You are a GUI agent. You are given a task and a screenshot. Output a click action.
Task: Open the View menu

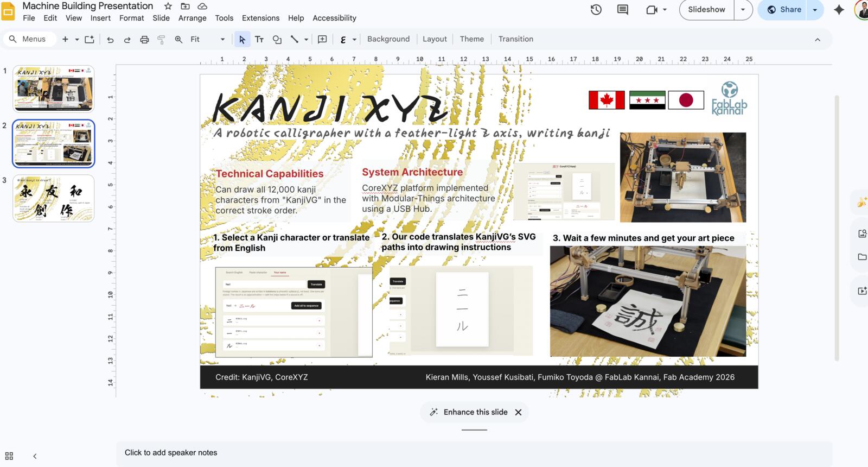pyautogui.click(x=74, y=18)
